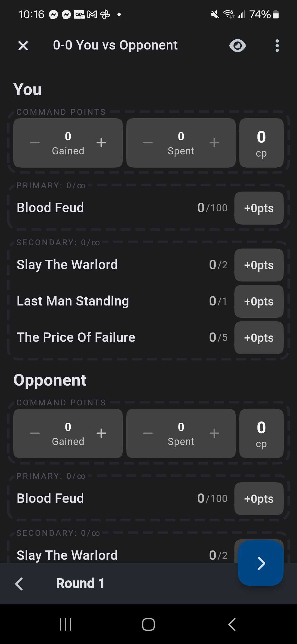This screenshot has height=644, width=297.
Task: Advance to the next round with the blue arrow
Action: click(x=261, y=563)
